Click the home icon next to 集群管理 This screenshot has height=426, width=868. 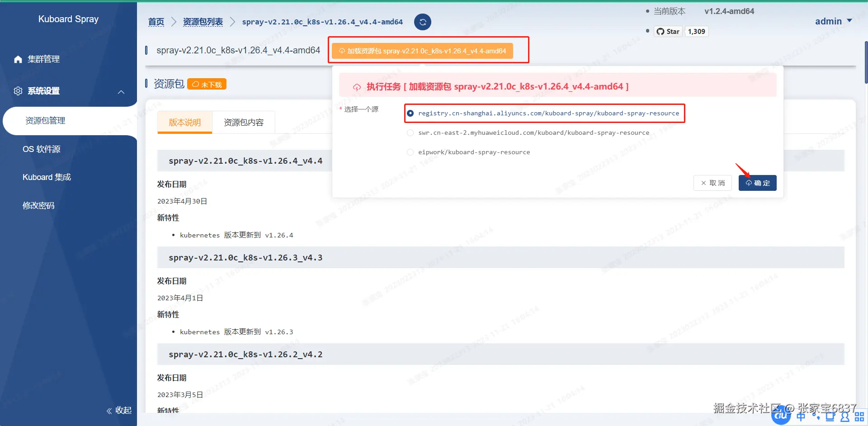tap(18, 59)
